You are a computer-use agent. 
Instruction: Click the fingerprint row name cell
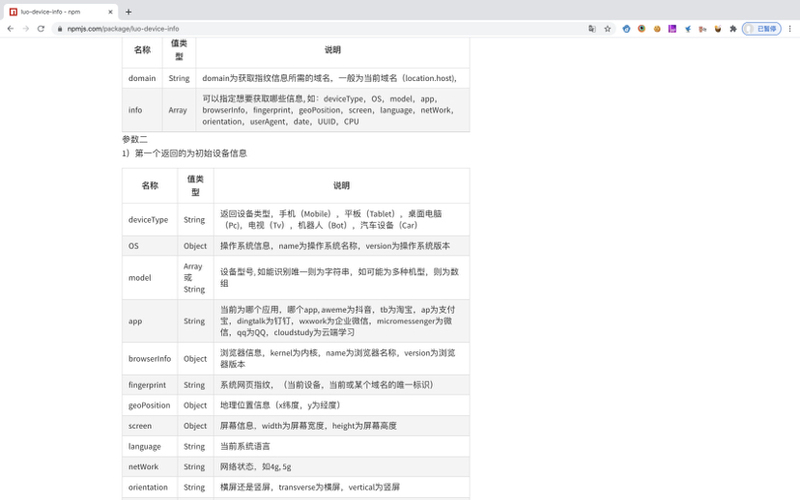149,385
